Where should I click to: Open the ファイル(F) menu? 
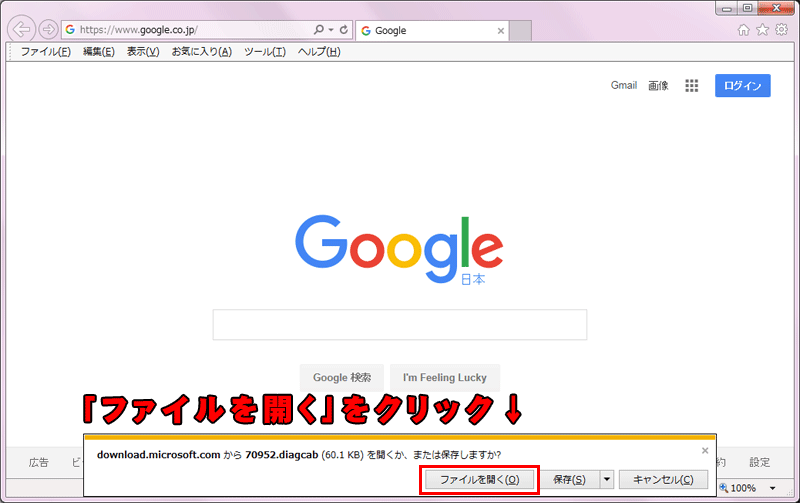point(45,52)
